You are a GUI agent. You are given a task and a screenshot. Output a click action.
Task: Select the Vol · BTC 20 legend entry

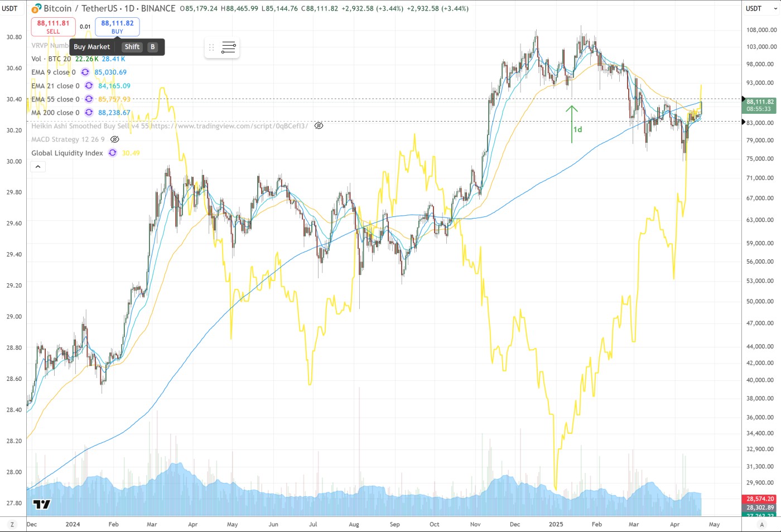click(51, 59)
